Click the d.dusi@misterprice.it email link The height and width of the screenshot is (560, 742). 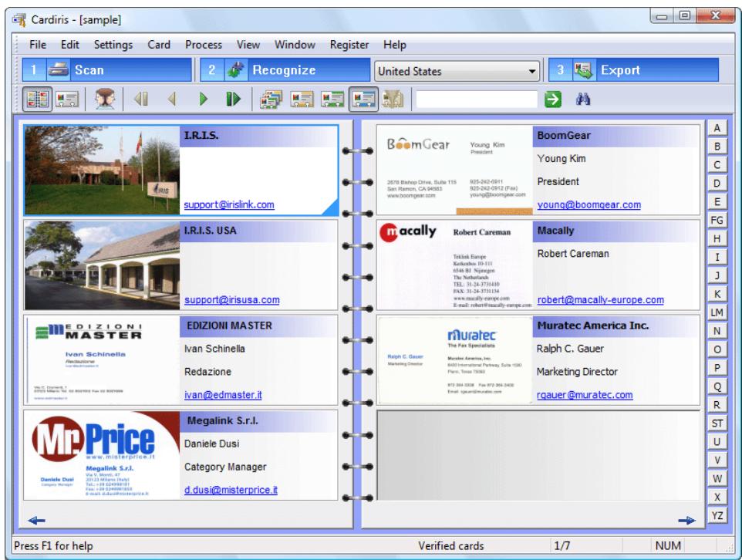(231, 490)
